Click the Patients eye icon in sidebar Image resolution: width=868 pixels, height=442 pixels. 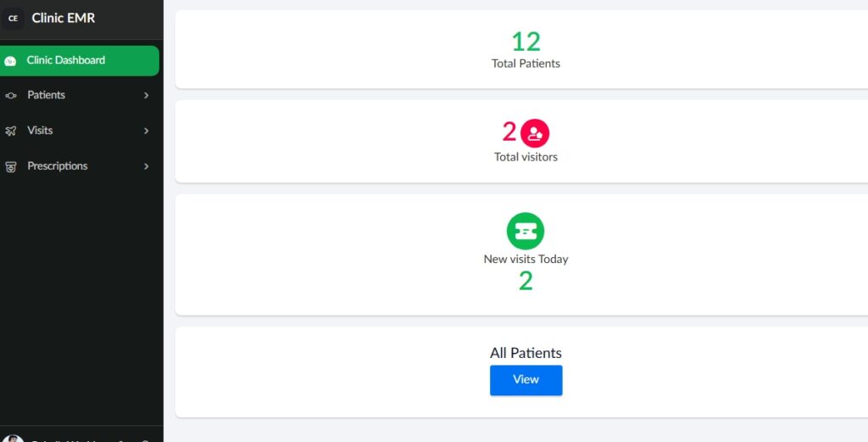(x=10, y=96)
